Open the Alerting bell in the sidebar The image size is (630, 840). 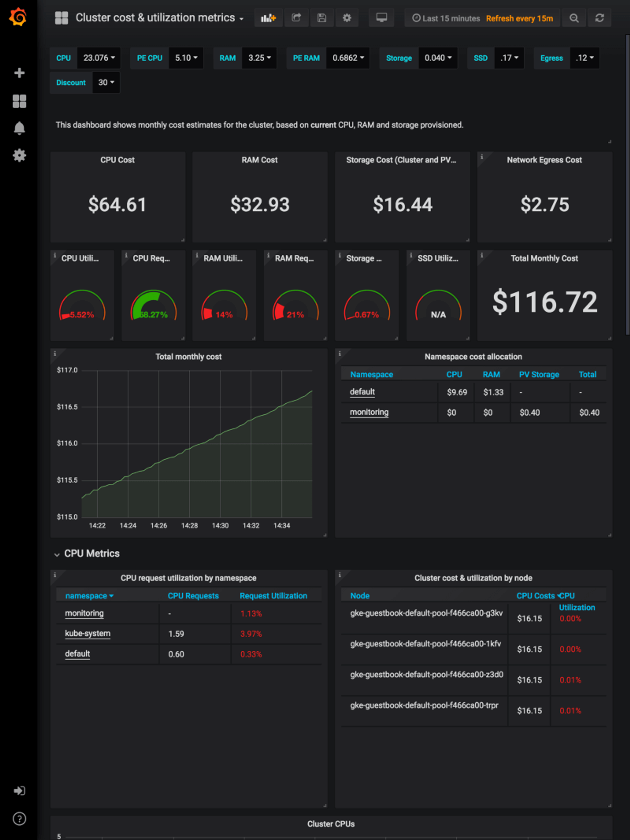click(20, 128)
